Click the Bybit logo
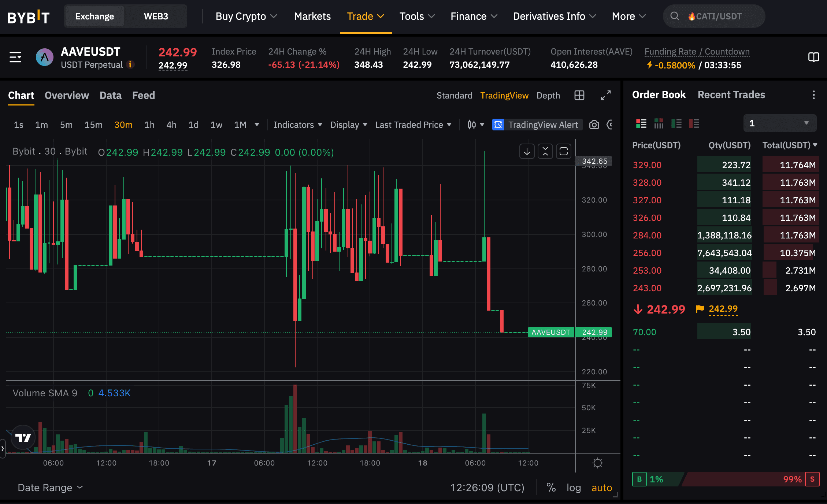Image resolution: width=827 pixels, height=504 pixels. click(29, 17)
